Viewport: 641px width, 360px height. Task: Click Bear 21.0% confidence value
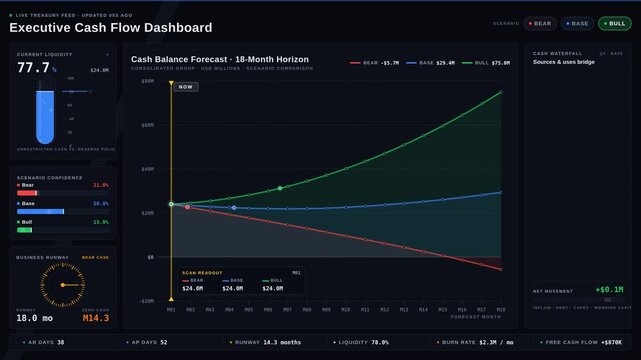click(x=101, y=185)
